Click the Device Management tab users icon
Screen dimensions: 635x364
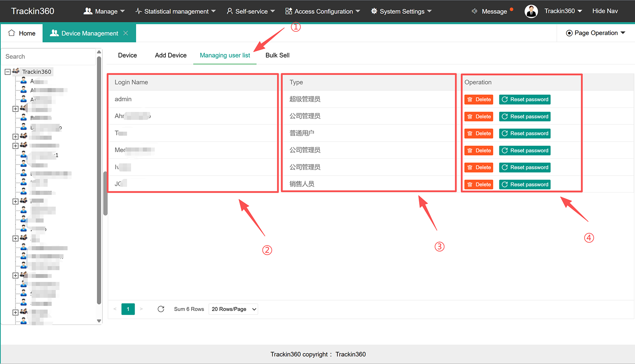tap(54, 33)
